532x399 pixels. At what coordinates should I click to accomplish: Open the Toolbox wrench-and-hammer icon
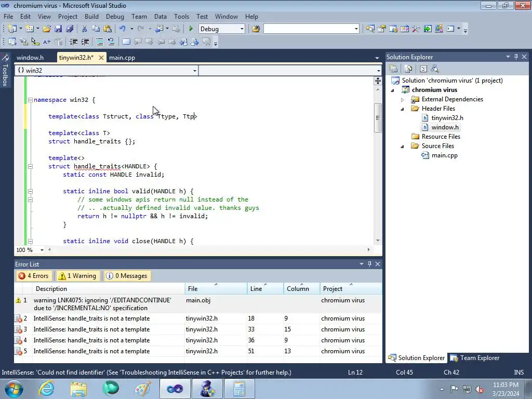416,29
